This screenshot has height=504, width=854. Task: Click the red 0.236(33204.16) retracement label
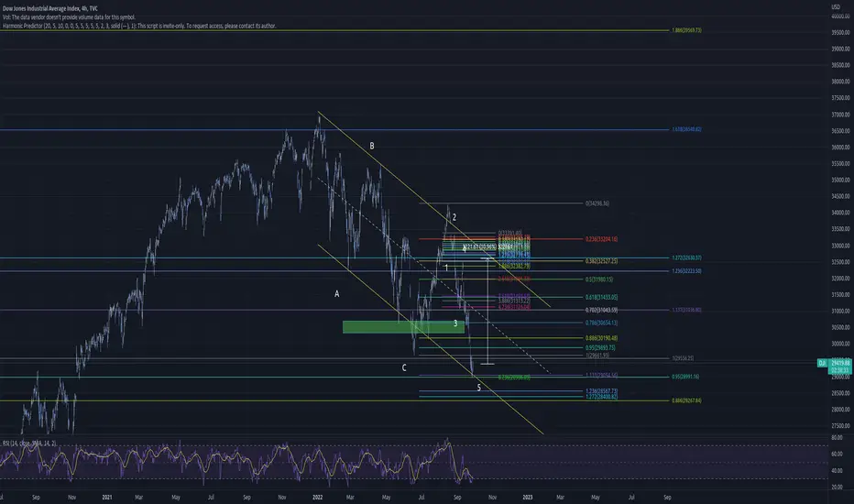(x=601, y=239)
